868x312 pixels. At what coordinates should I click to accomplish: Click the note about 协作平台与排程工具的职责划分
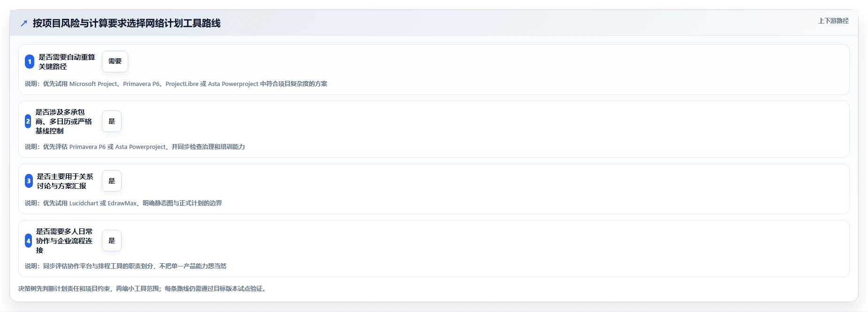[125, 266]
